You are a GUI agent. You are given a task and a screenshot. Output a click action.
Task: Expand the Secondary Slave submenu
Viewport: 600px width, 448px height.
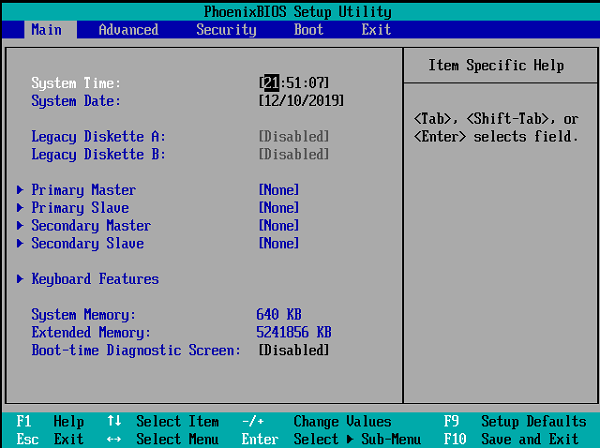point(87,244)
